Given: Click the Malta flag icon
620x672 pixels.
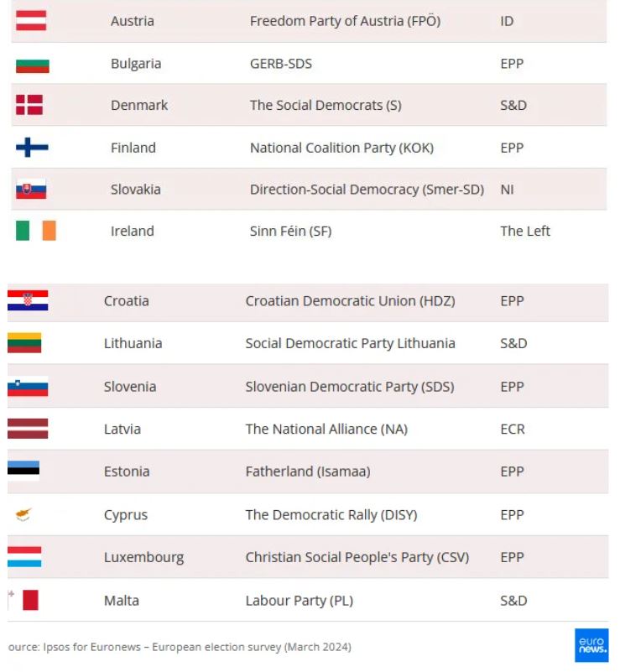Looking at the screenshot, I should click(23, 600).
